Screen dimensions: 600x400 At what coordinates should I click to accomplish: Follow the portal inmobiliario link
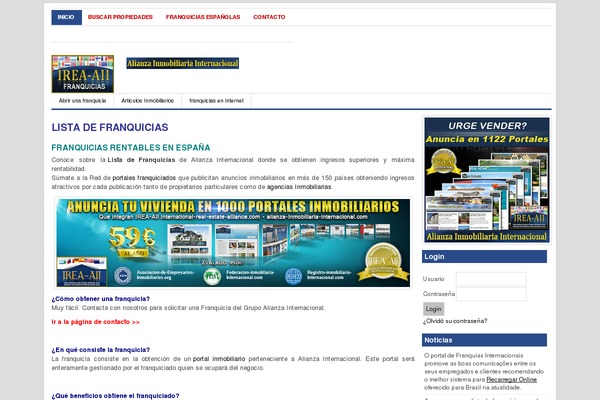click(219, 359)
